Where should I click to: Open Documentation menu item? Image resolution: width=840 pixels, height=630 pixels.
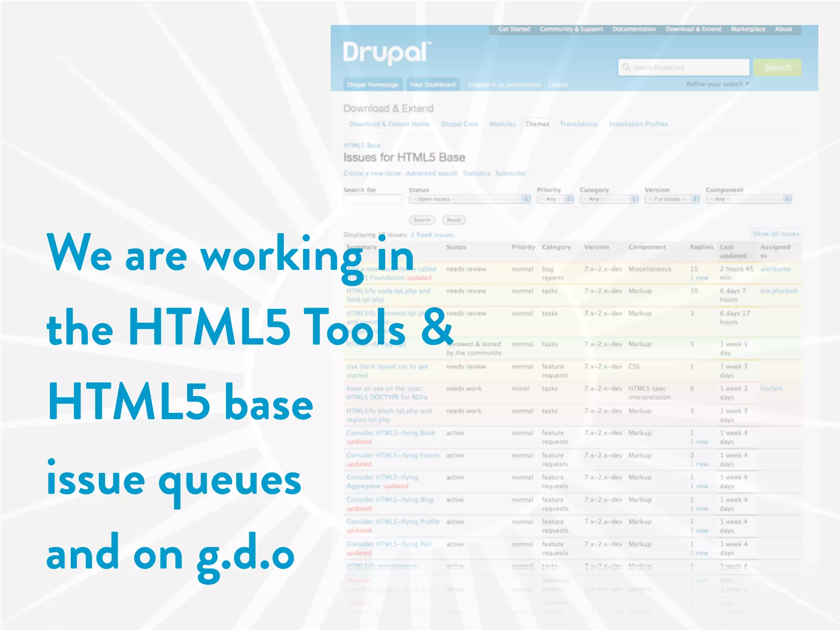[634, 29]
